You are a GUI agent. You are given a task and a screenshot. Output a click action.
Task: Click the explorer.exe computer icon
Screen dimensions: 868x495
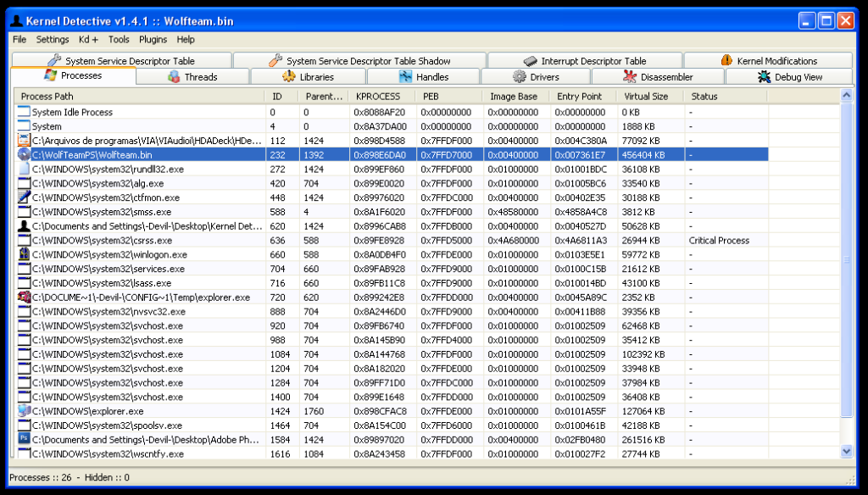click(x=24, y=411)
